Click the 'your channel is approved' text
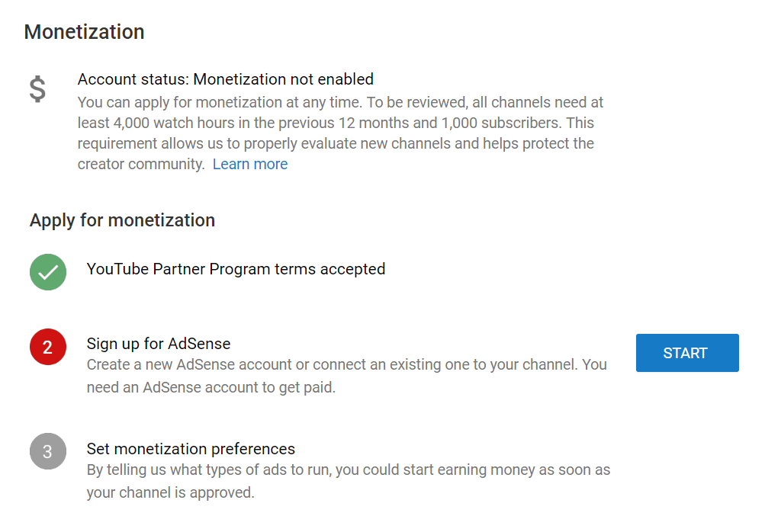This screenshot has height=532, width=765. point(169,492)
